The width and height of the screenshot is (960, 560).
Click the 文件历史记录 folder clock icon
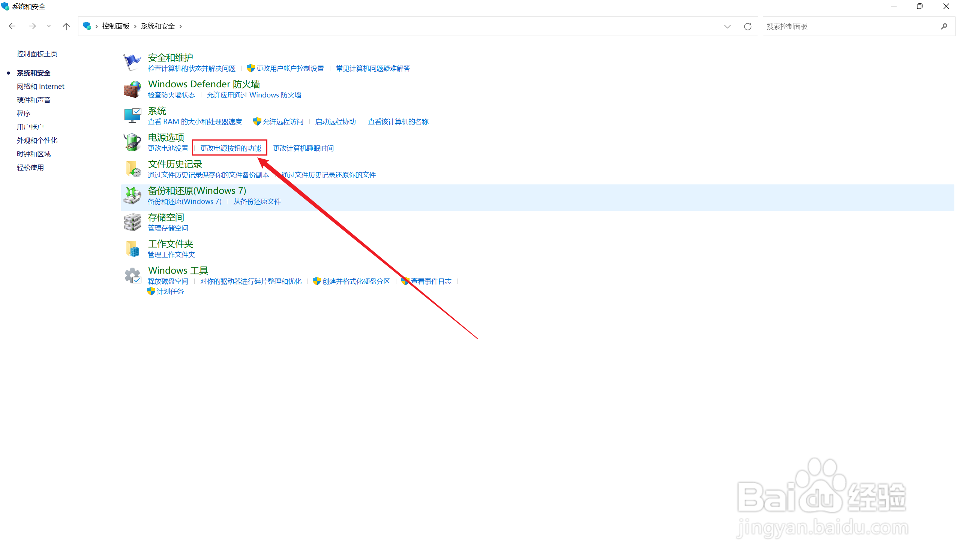[x=133, y=169]
